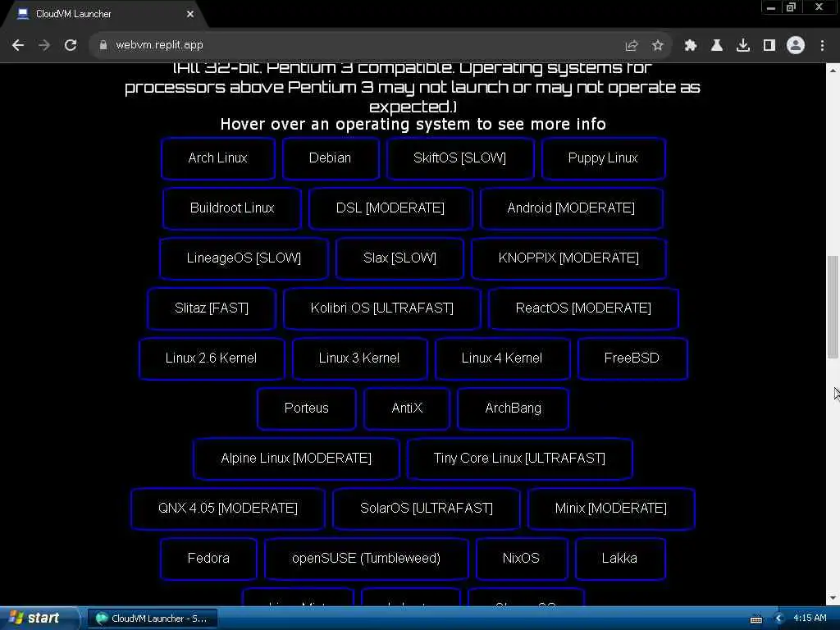The image size is (840, 630).
Task: Launch openSUSE (Tumbleweed)
Action: pyautogui.click(x=367, y=559)
